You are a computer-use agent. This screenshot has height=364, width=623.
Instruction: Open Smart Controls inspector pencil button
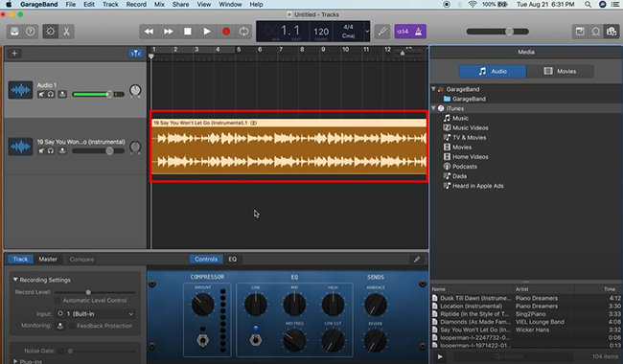pos(417,260)
